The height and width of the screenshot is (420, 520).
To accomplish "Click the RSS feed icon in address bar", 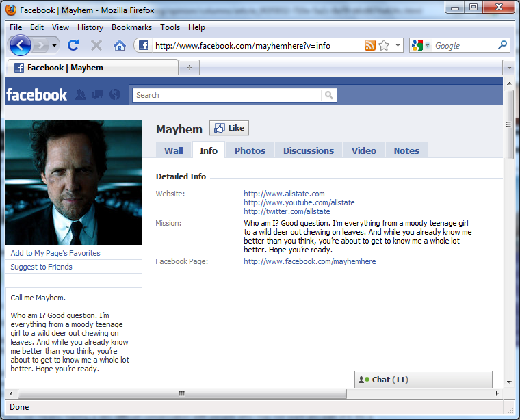I will pyautogui.click(x=369, y=45).
